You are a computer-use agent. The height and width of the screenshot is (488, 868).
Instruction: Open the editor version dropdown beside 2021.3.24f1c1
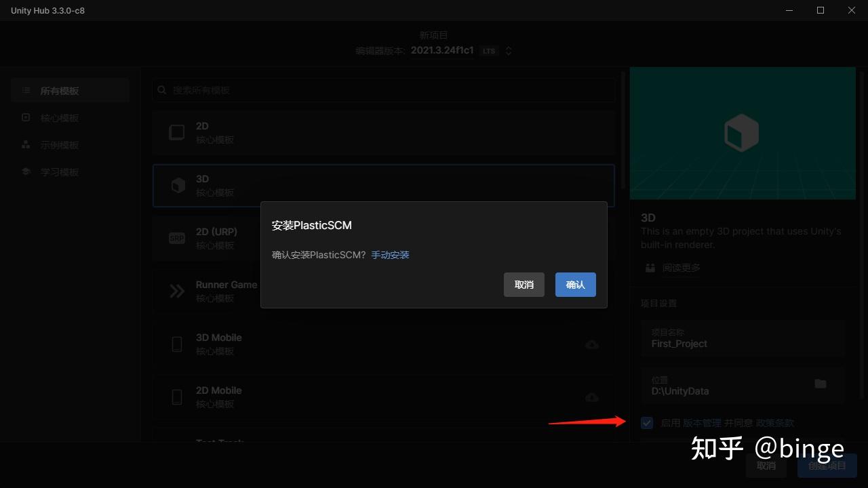click(509, 50)
